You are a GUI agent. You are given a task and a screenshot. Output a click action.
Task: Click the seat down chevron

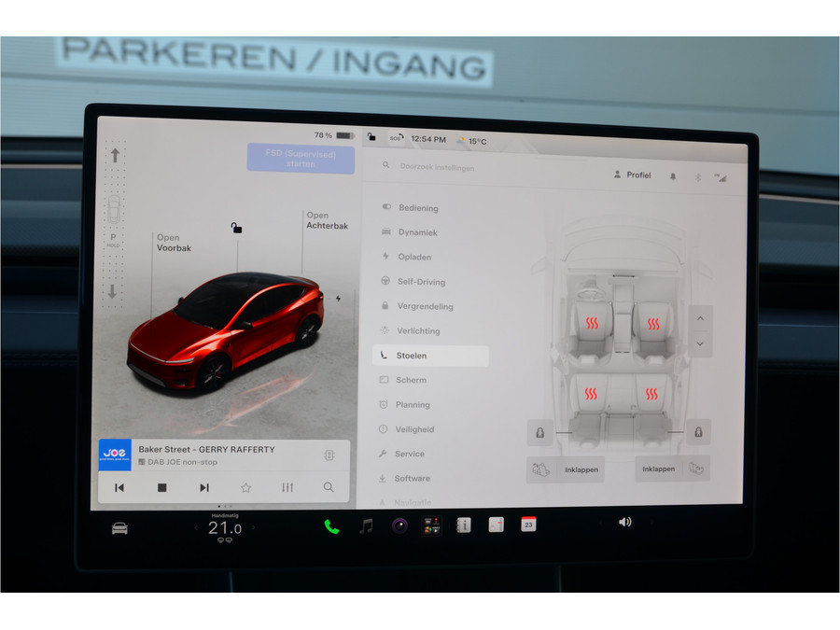pos(700,343)
